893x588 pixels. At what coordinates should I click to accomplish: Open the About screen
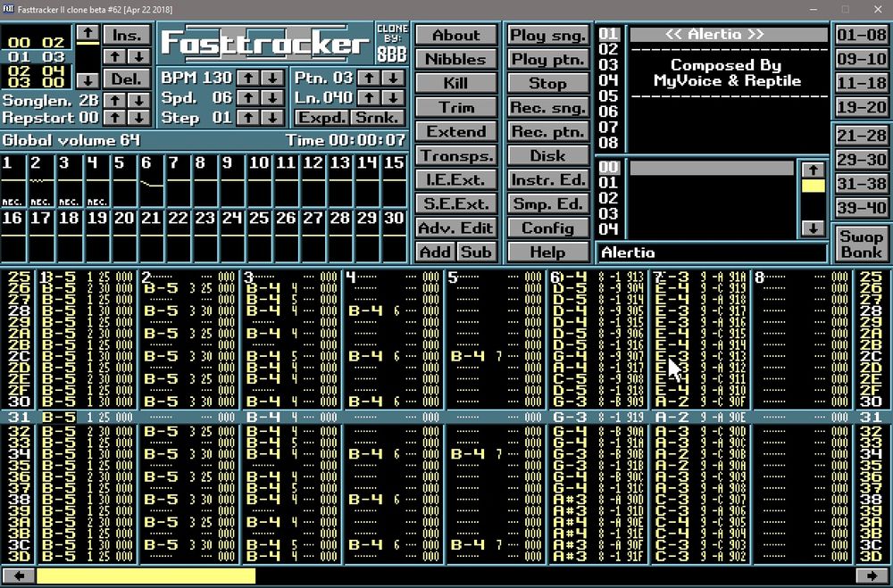point(456,35)
